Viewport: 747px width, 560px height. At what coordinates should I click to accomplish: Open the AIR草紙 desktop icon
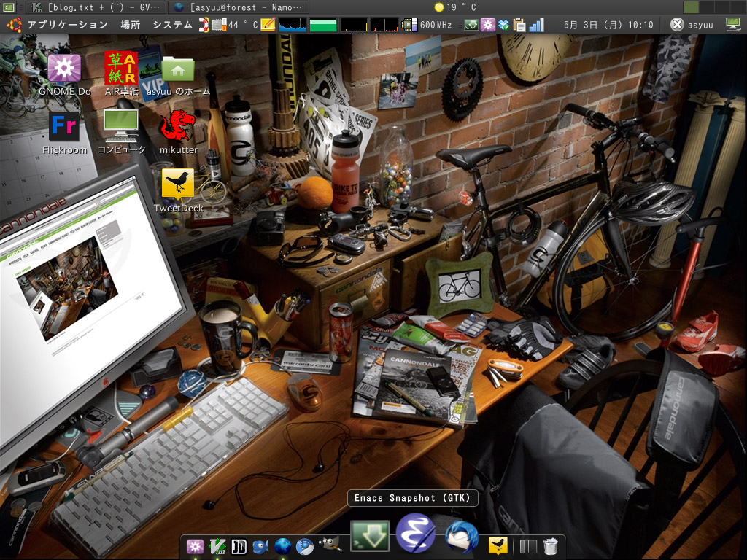[x=121, y=68]
